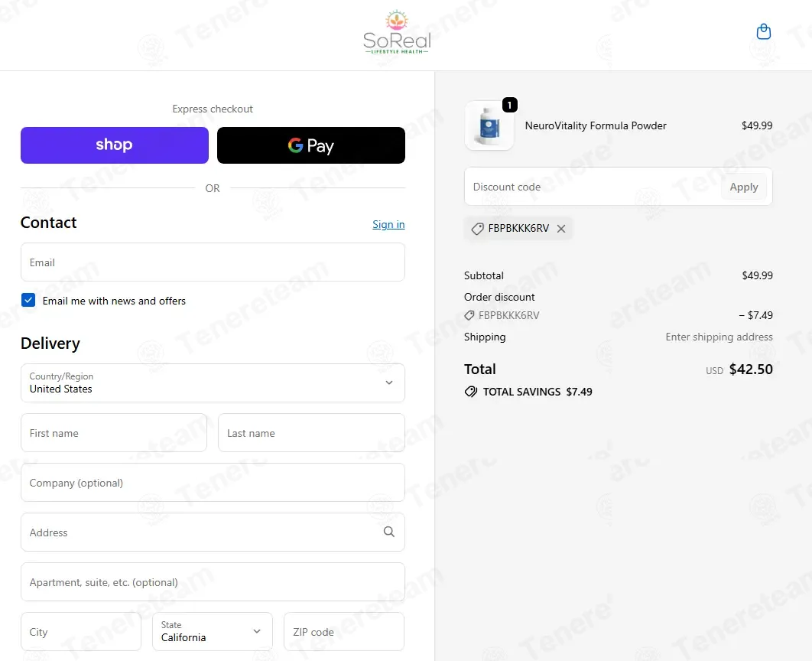812x661 pixels.
Task: Focus the Email input field
Action: pos(213,262)
